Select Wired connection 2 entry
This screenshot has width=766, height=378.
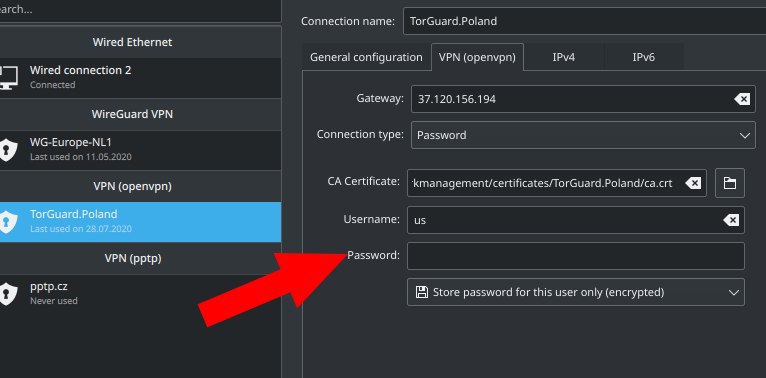pyautogui.click(x=141, y=78)
